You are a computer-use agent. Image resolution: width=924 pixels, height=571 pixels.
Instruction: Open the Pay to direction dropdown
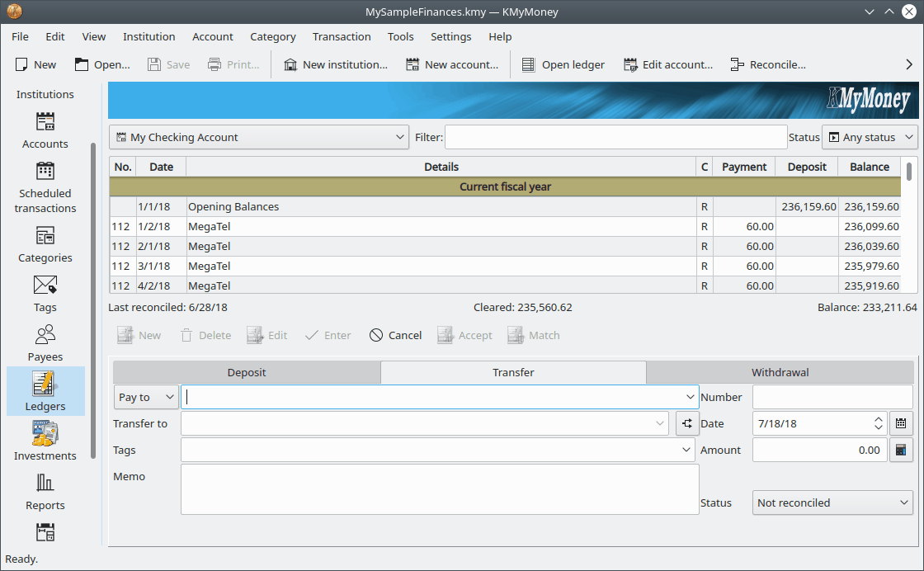pos(146,397)
